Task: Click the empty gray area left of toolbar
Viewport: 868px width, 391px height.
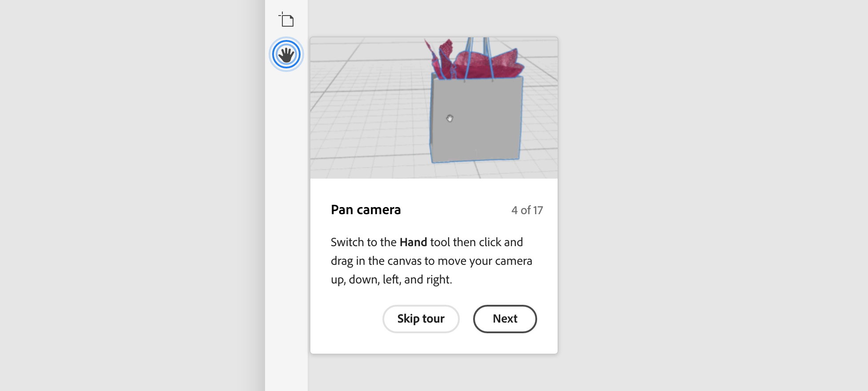Action: 133,195
